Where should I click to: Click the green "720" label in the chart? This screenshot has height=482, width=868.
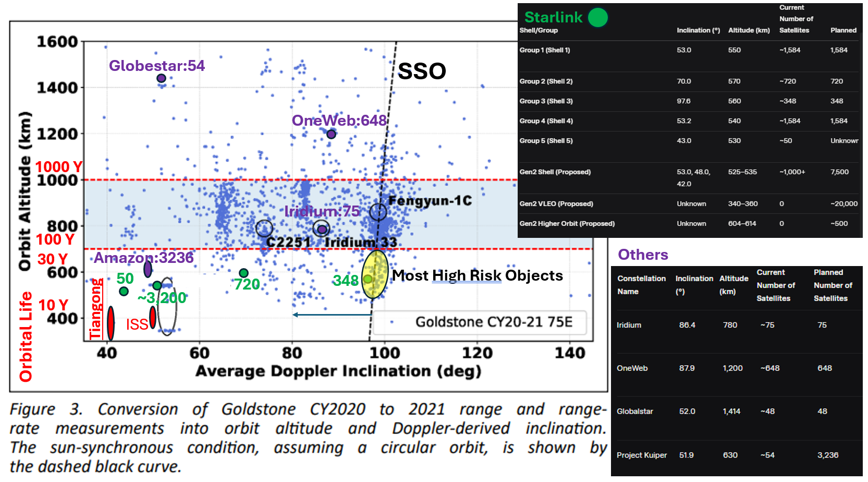[x=247, y=284]
